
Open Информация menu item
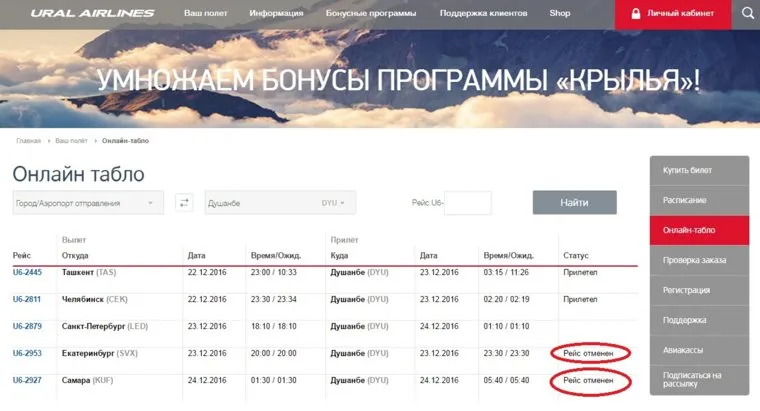point(277,14)
